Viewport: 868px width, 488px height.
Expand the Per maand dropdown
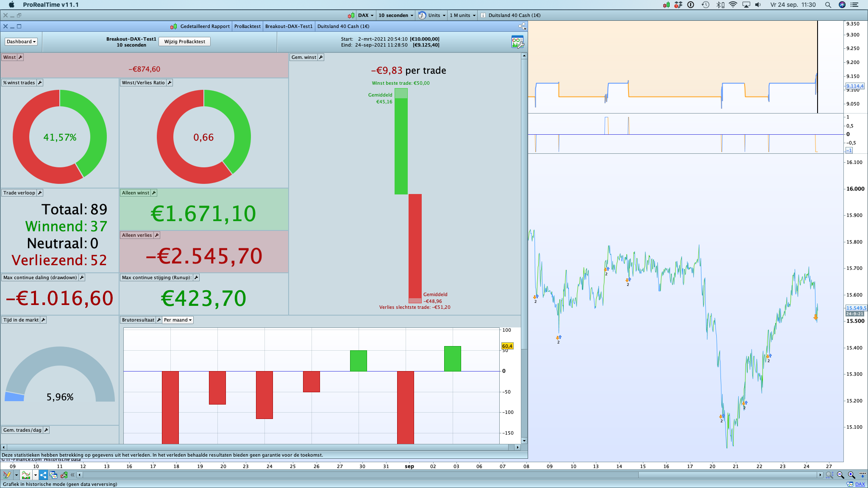coord(178,320)
